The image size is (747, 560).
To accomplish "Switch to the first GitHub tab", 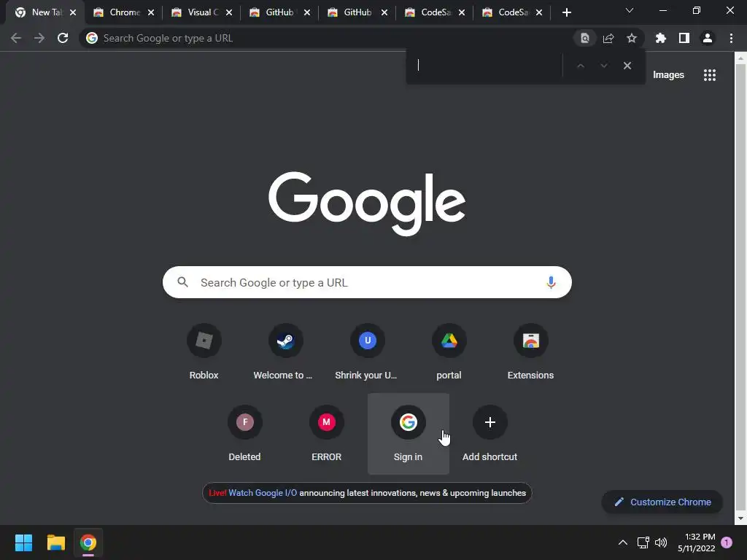I will (x=280, y=12).
